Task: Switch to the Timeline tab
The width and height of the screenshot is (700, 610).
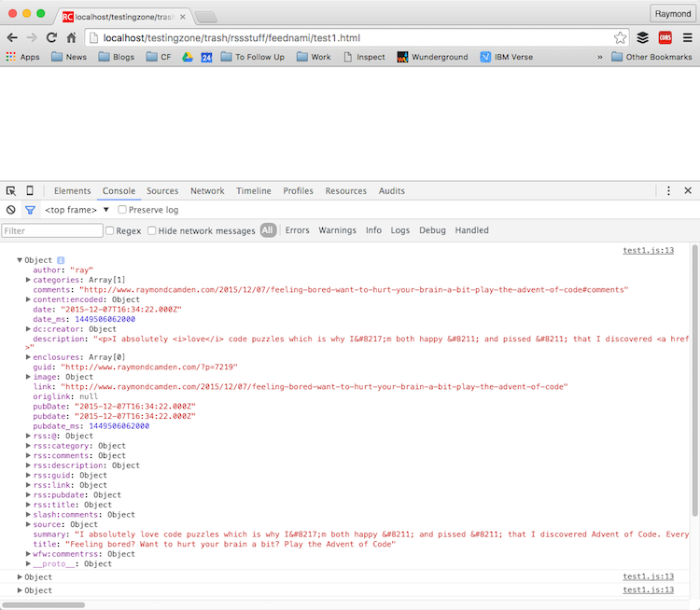Action: pyautogui.click(x=254, y=191)
